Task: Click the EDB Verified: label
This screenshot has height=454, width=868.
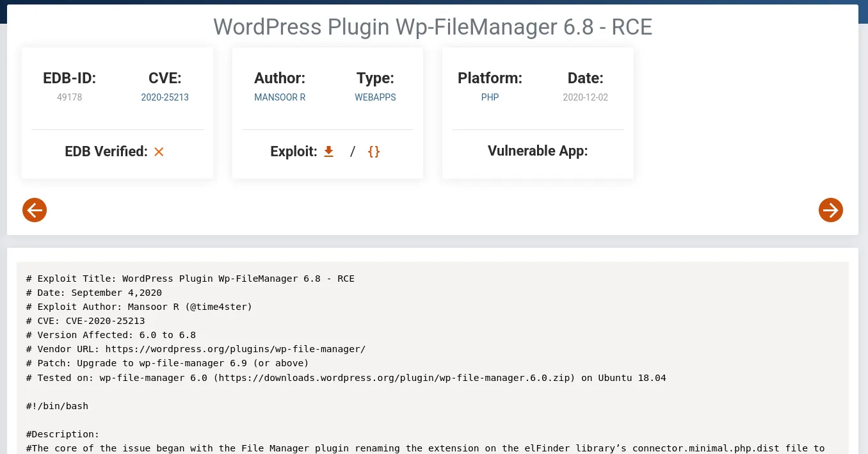Action: click(106, 152)
